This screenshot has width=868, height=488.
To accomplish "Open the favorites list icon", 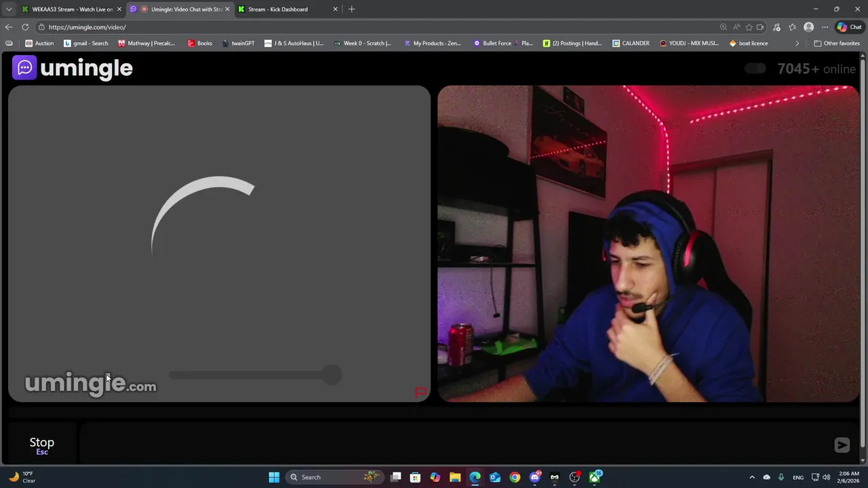I will 792,27.
